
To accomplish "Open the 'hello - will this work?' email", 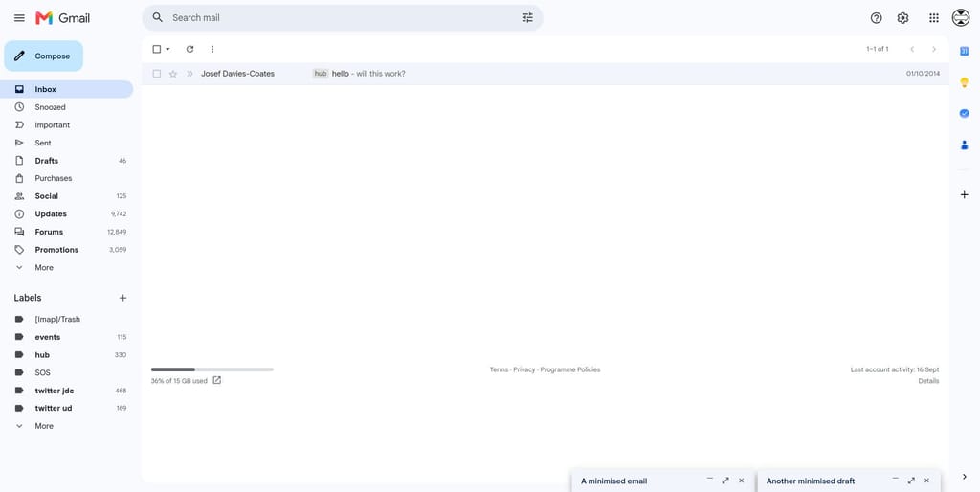I will 545,74.
